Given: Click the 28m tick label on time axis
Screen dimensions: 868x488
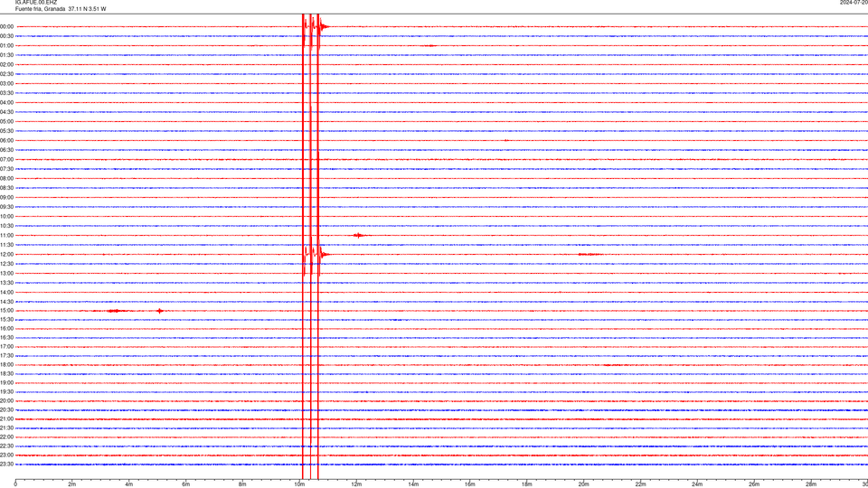Looking at the screenshot, I should click(812, 484).
